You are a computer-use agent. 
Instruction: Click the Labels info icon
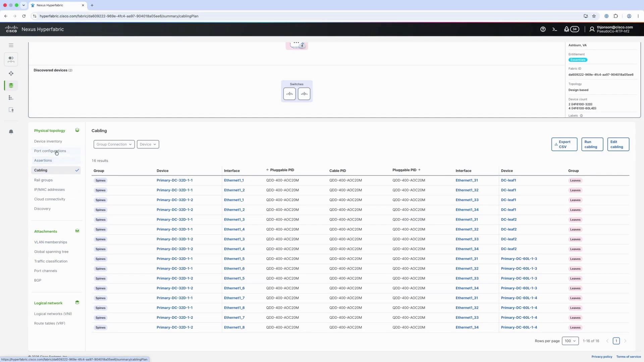tap(581, 116)
